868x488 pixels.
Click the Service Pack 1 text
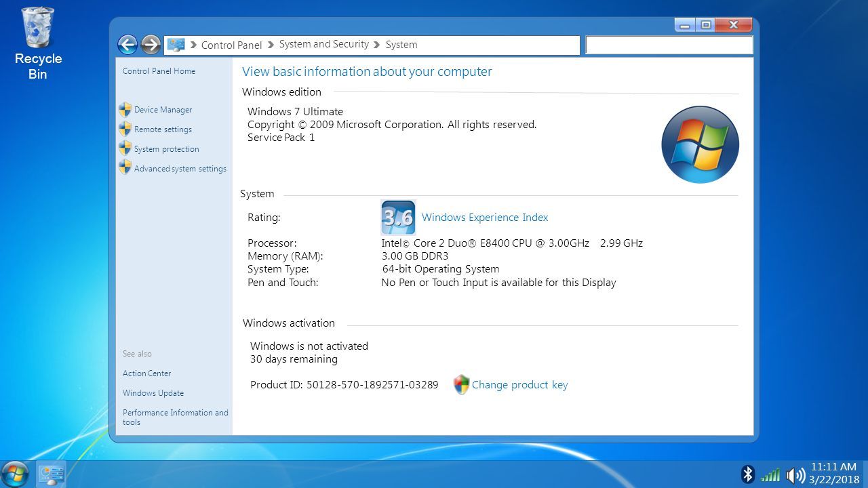pyautogui.click(x=281, y=138)
